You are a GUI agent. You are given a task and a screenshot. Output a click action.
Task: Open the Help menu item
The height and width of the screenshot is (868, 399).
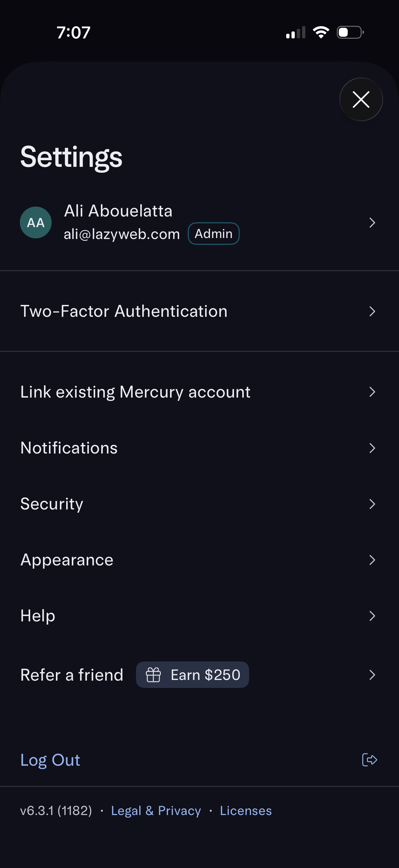click(38, 616)
